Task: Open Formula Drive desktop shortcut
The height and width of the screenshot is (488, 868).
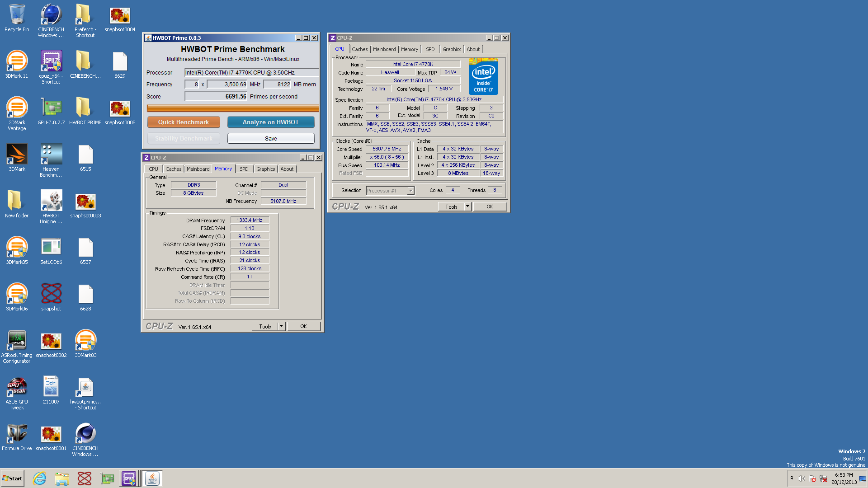Action: [17, 437]
